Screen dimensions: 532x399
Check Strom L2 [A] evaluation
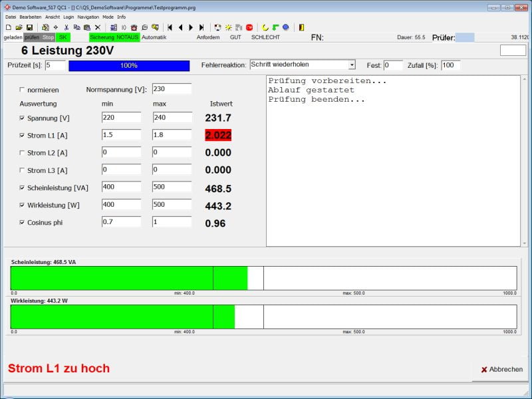(x=22, y=153)
